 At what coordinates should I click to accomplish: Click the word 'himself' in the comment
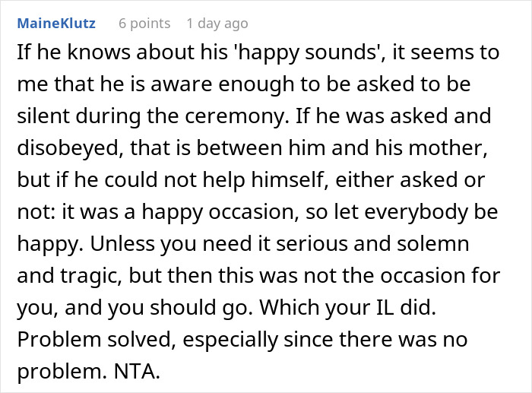pyautogui.click(x=290, y=180)
